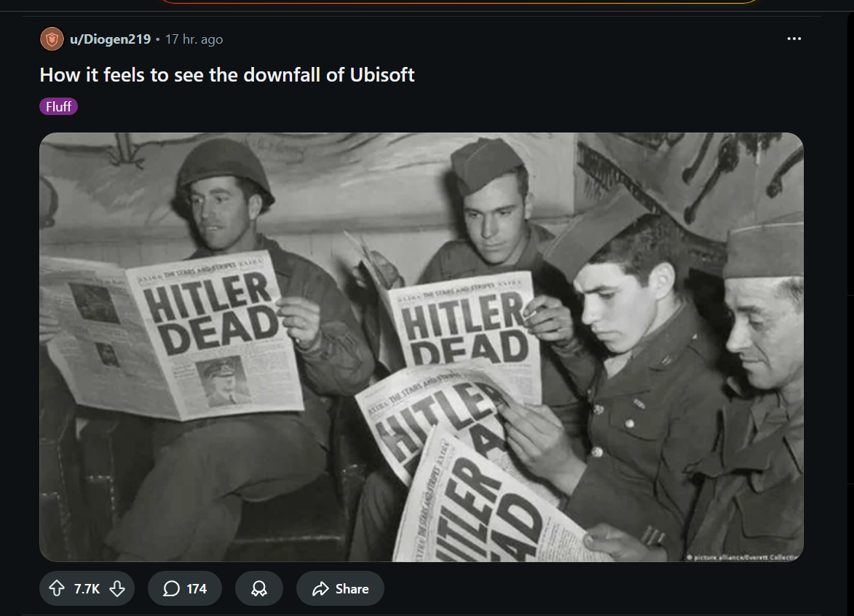Filter posts by the Fluff flair
Screen dimensions: 854x616
click(58, 106)
